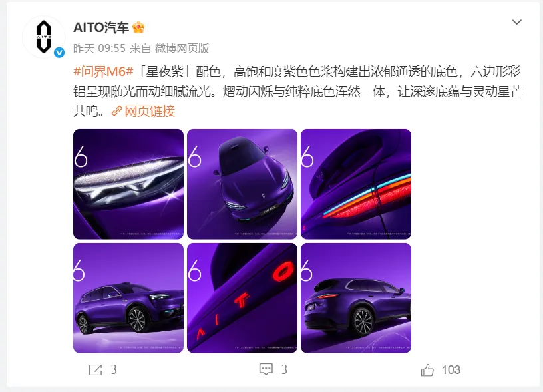Open the top-down purple car photo

(x=242, y=184)
